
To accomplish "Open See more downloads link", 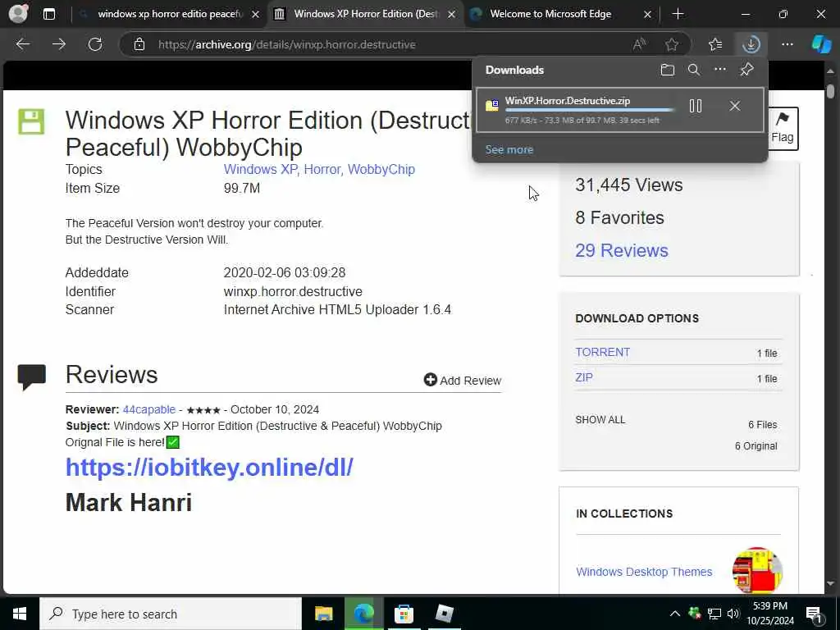I will 509,149.
